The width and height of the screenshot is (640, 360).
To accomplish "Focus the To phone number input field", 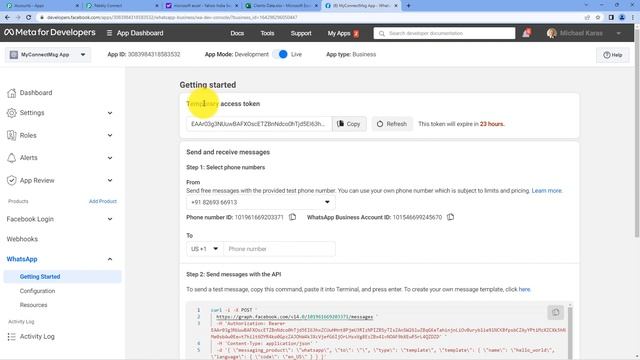I will tap(279, 249).
